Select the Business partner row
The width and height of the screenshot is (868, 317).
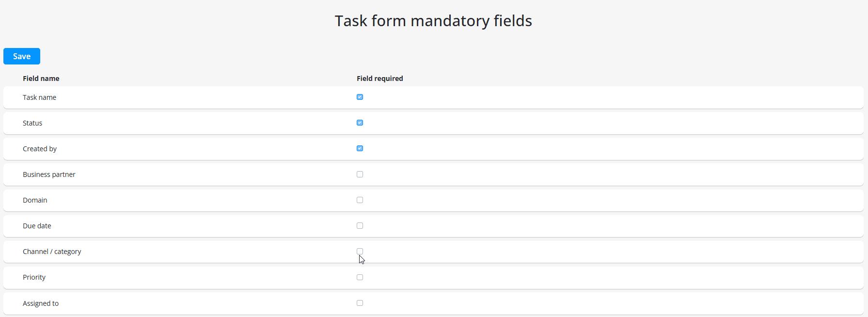click(49, 174)
